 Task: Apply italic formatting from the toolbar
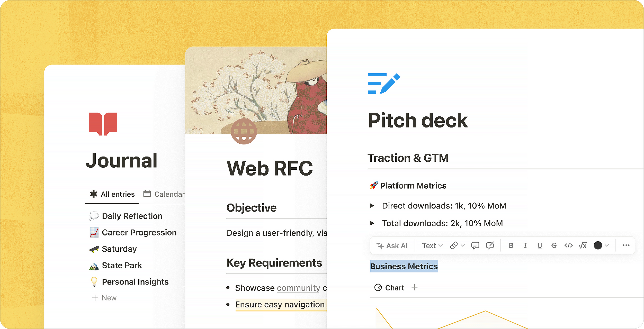(525, 245)
